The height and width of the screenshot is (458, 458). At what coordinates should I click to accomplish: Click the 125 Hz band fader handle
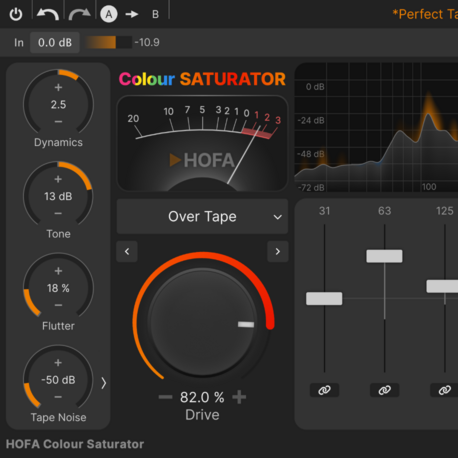[x=443, y=286]
